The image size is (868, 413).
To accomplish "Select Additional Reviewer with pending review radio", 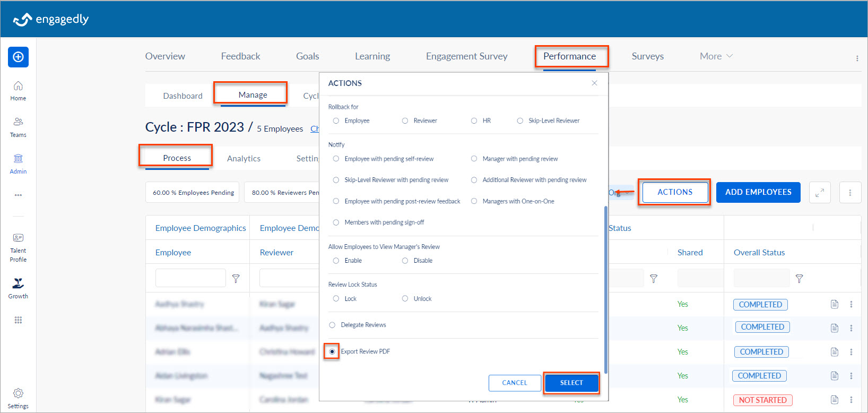I will pyautogui.click(x=474, y=180).
